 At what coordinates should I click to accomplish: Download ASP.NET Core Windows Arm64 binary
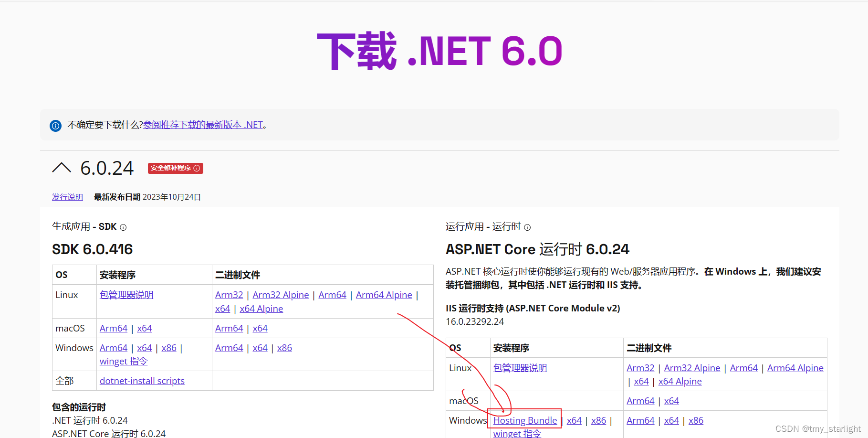pyautogui.click(x=640, y=420)
